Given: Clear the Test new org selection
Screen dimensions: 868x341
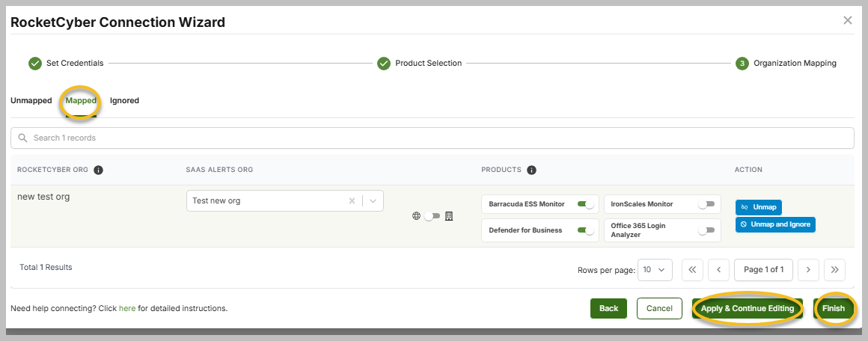Looking at the screenshot, I should click(352, 201).
